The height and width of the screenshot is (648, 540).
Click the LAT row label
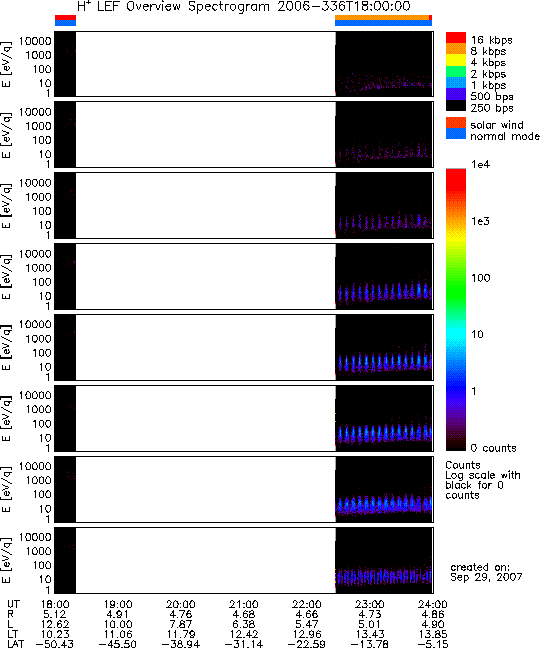click(x=16, y=644)
